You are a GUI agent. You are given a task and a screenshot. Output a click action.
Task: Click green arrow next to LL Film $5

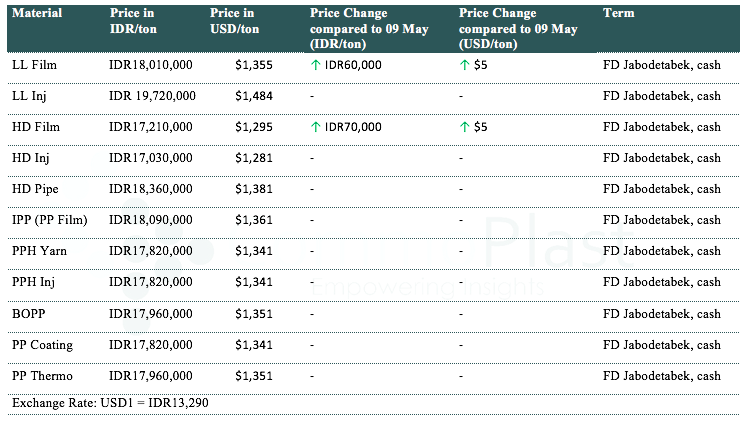pos(464,65)
